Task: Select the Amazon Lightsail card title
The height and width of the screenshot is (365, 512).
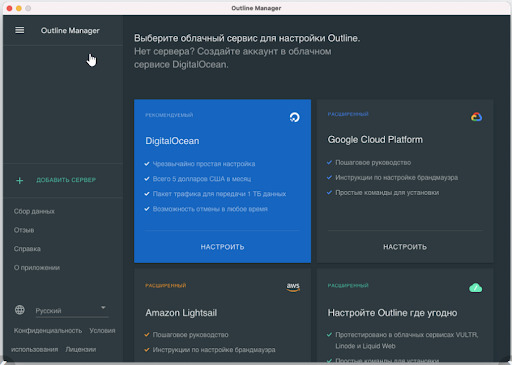Action: click(181, 313)
